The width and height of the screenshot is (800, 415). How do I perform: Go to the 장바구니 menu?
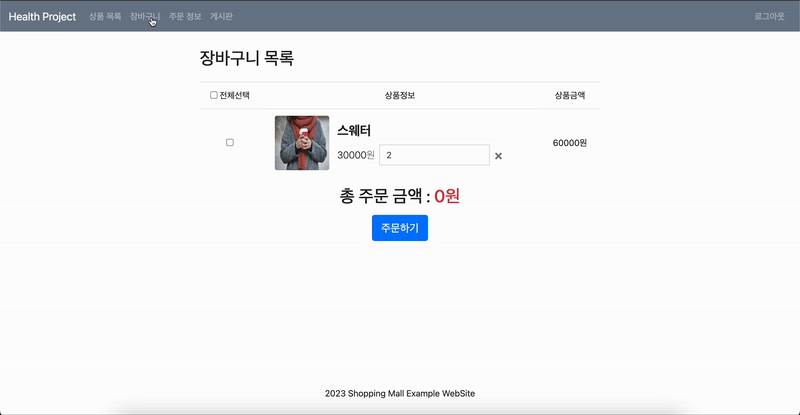click(x=145, y=16)
